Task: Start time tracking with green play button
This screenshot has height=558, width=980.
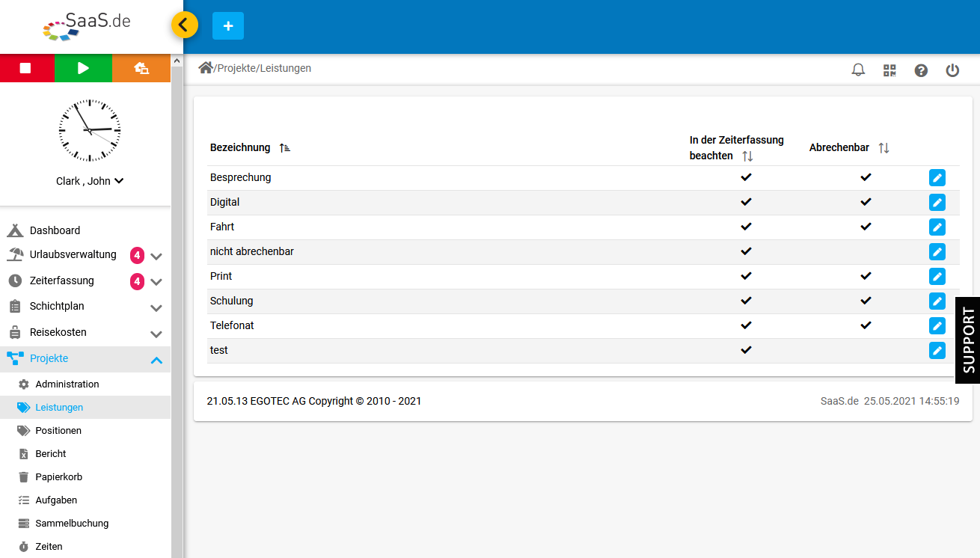Action: click(x=83, y=68)
